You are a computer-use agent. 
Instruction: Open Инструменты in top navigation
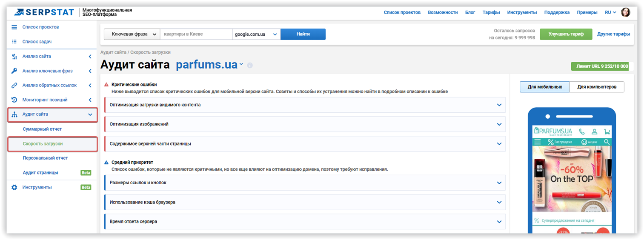click(x=522, y=12)
